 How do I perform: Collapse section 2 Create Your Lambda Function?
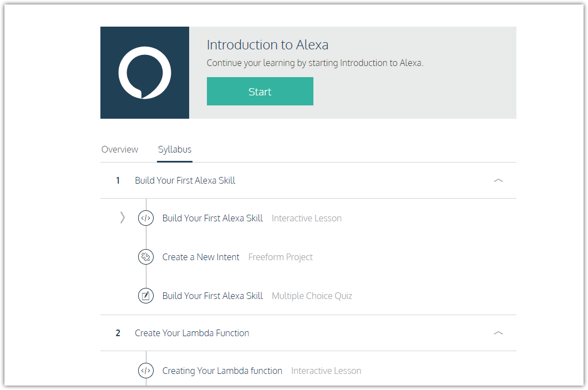(x=498, y=333)
